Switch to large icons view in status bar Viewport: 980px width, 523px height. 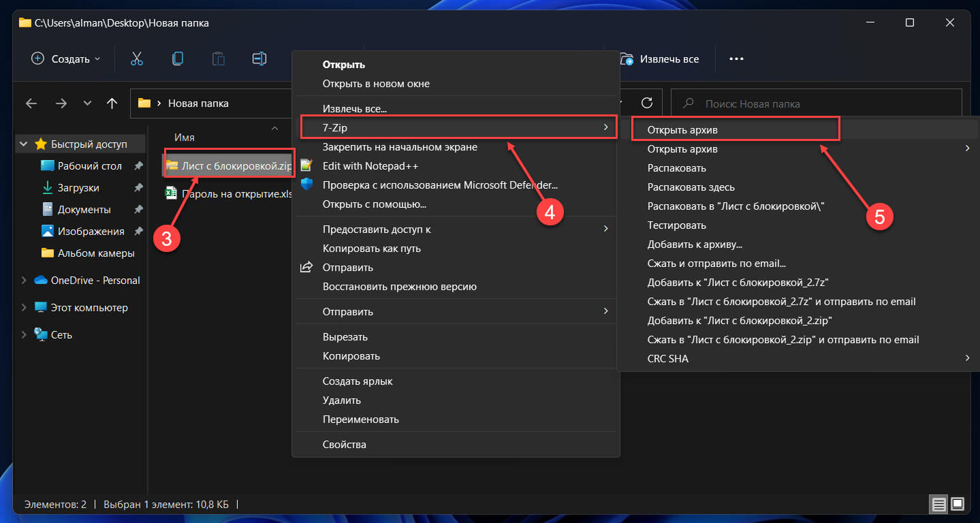tap(958, 505)
